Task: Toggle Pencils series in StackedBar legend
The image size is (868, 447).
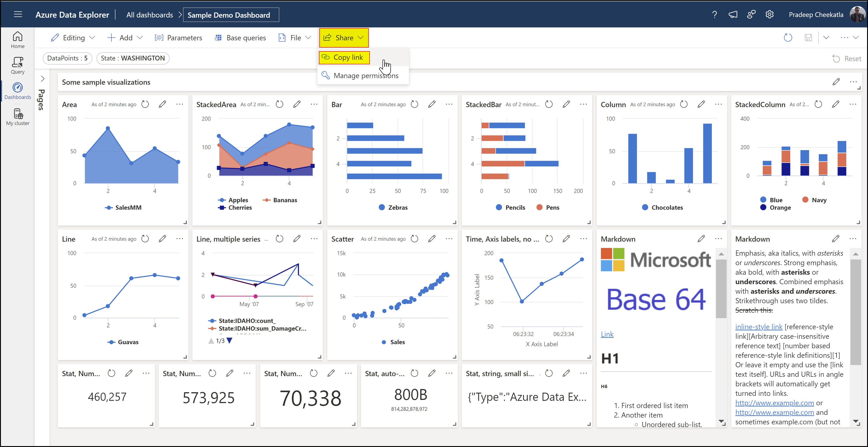Action: click(510, 208)
